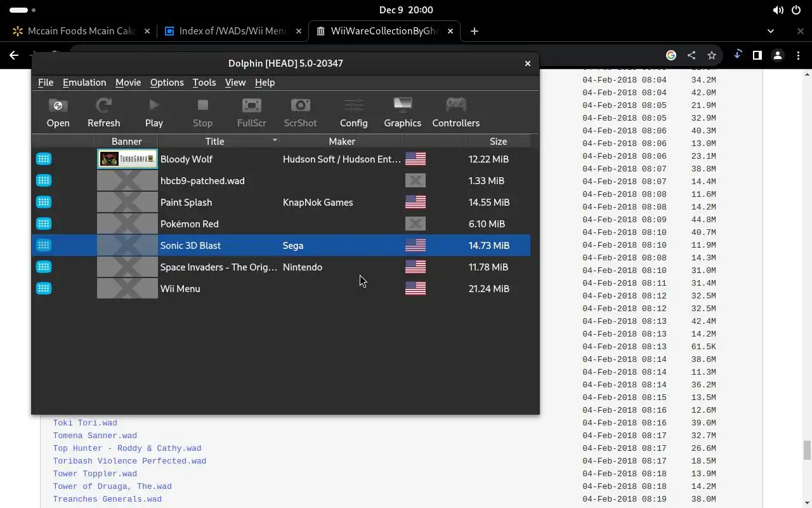Open the browser side panel
Screen dimensions: 812x508
click(757, 55)
